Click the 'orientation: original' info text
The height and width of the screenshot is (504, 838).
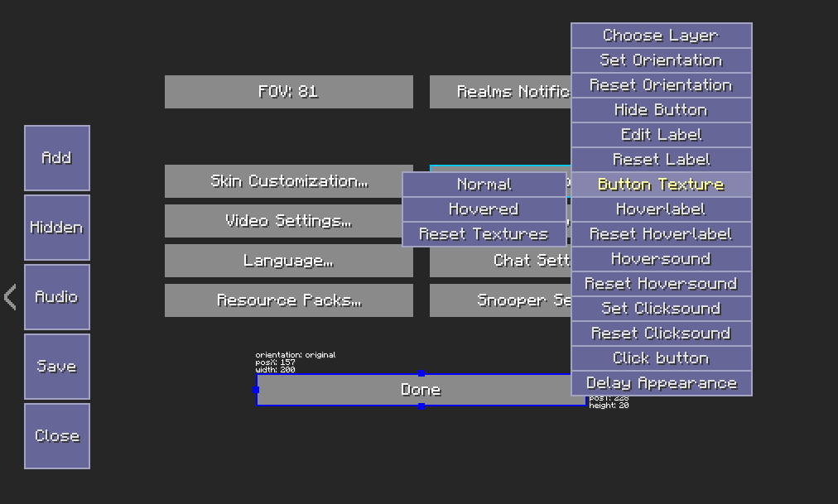[x=296, y=354]
